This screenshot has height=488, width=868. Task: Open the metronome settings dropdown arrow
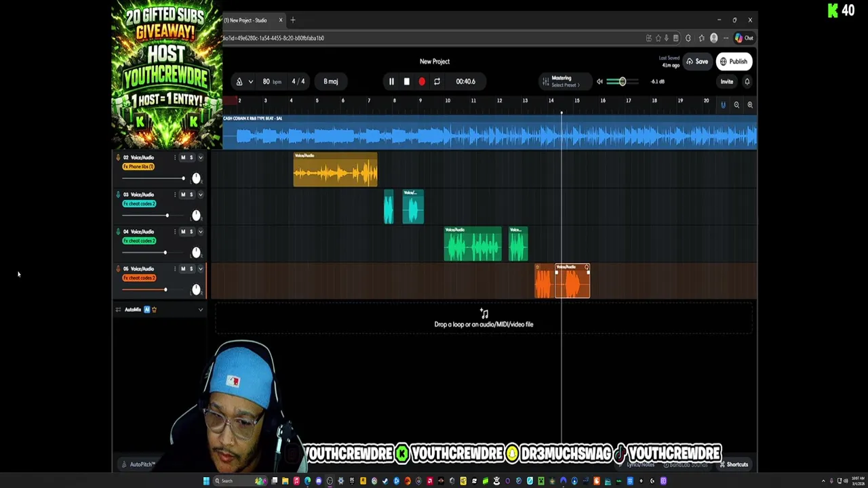tap(250, 81)
